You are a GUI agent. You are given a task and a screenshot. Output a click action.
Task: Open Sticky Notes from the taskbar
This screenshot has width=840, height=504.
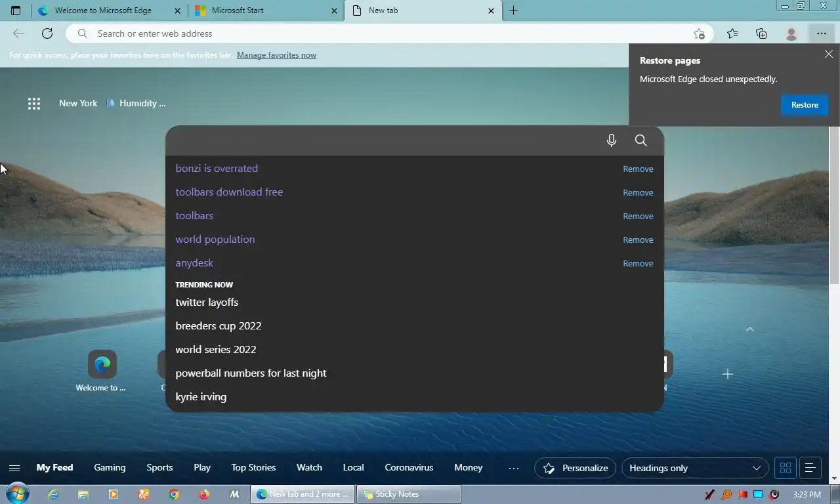(409, 494)
